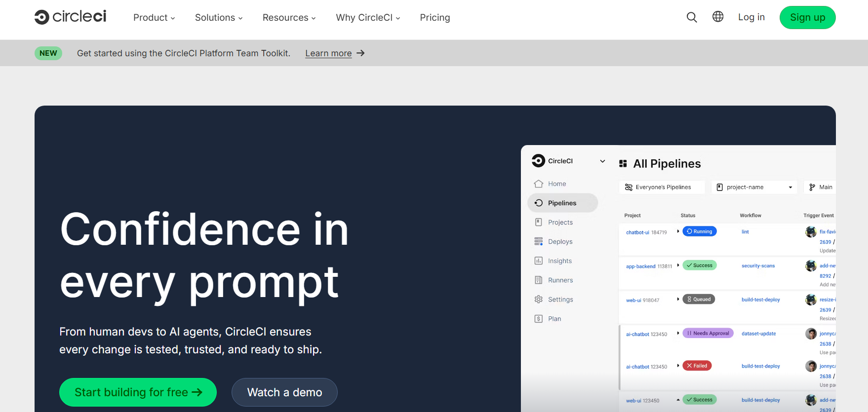The image size is (868, 412).
Task: Click the green Sign up button
Action: [808, 17]
